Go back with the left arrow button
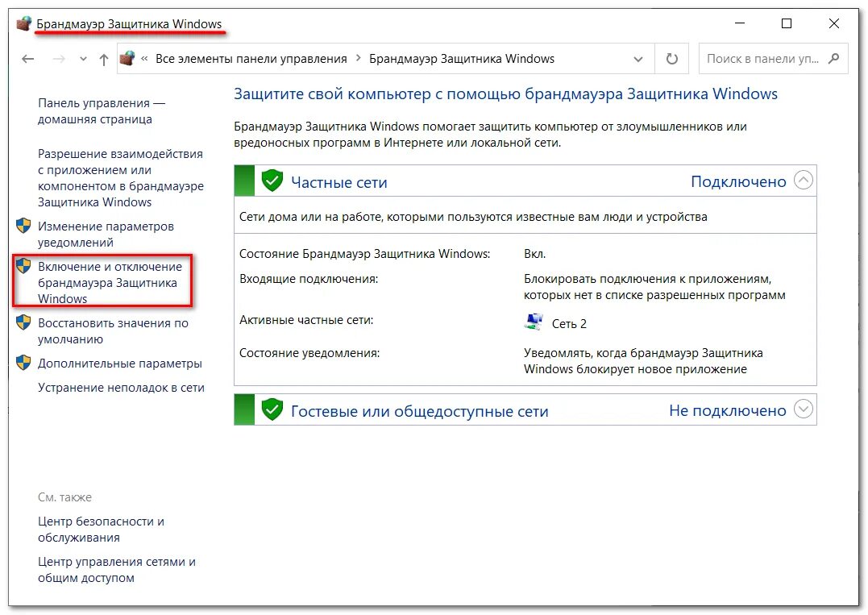Image resolution: width=868 pixels, height=615 pixels. coord(27,59)
